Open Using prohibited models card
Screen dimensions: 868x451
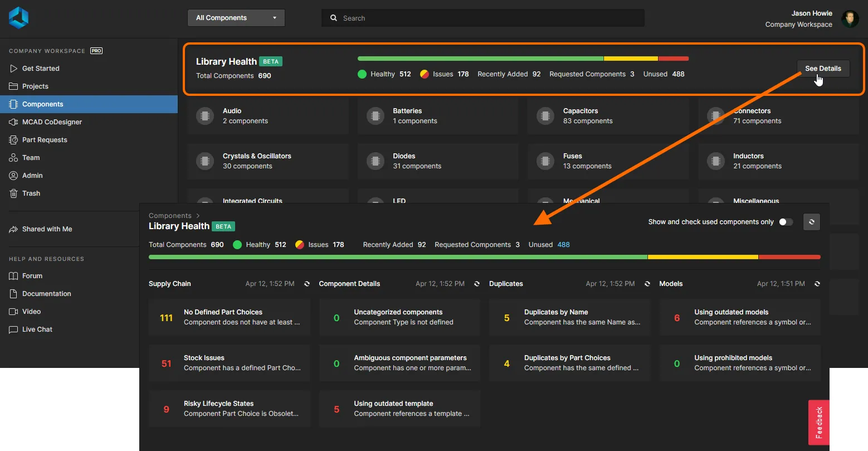[740, 363]
